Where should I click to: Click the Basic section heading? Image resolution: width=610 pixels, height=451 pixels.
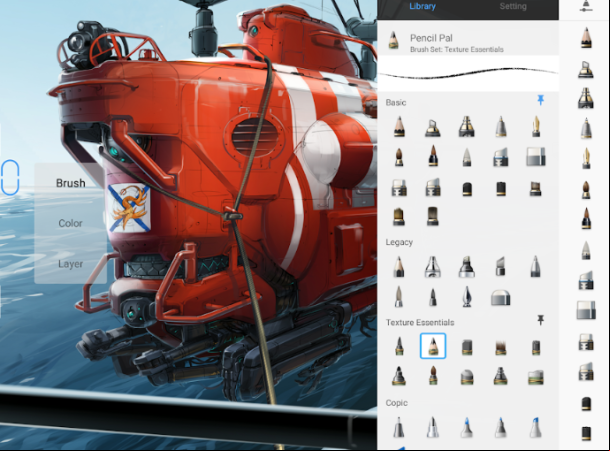pyautogui.click(x=396, y=102)
